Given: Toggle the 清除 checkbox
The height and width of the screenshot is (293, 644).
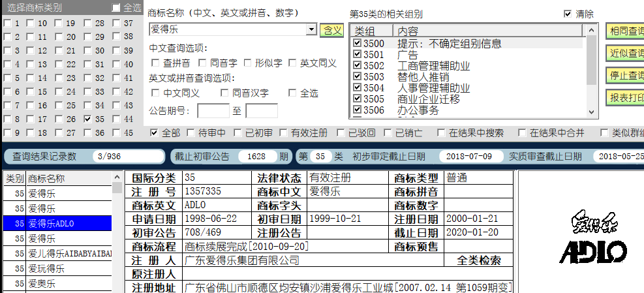Looking at the screenshot, I should tap(568, 14).
